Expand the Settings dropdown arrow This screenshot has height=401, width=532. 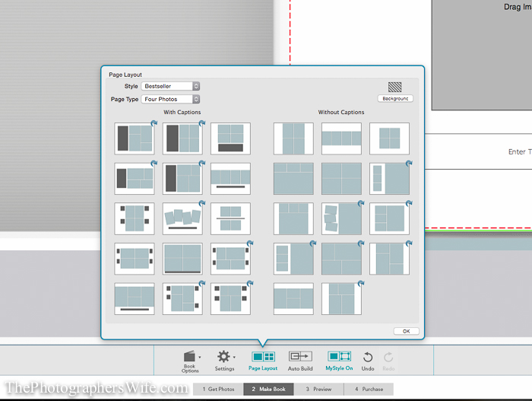click(234, 357)
